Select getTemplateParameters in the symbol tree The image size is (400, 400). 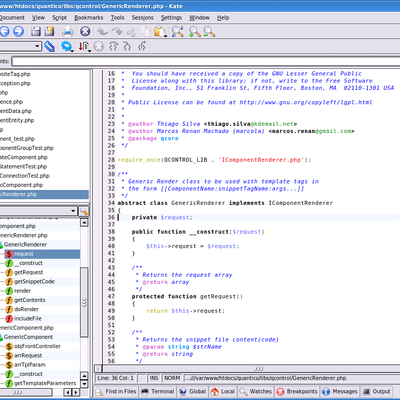[45, 383]
